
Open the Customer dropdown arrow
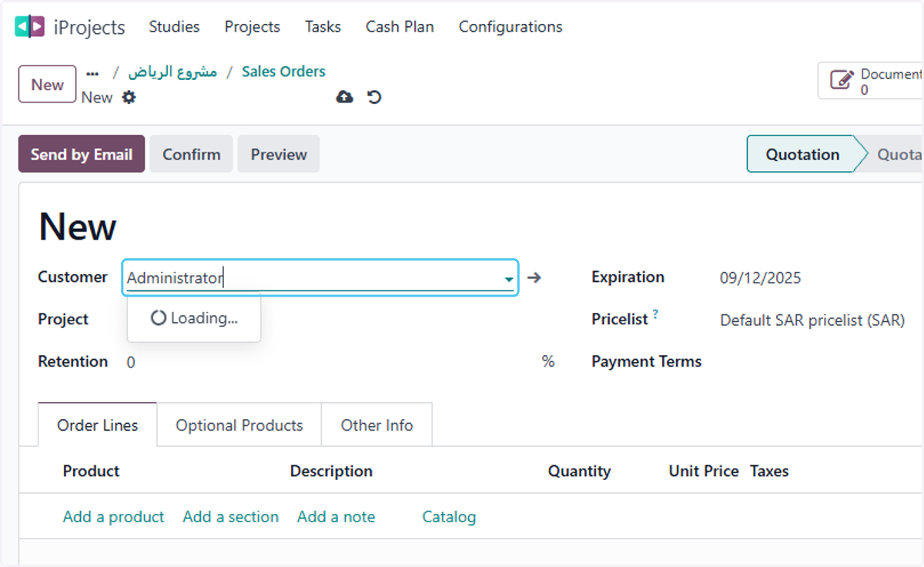click(509, 279)
